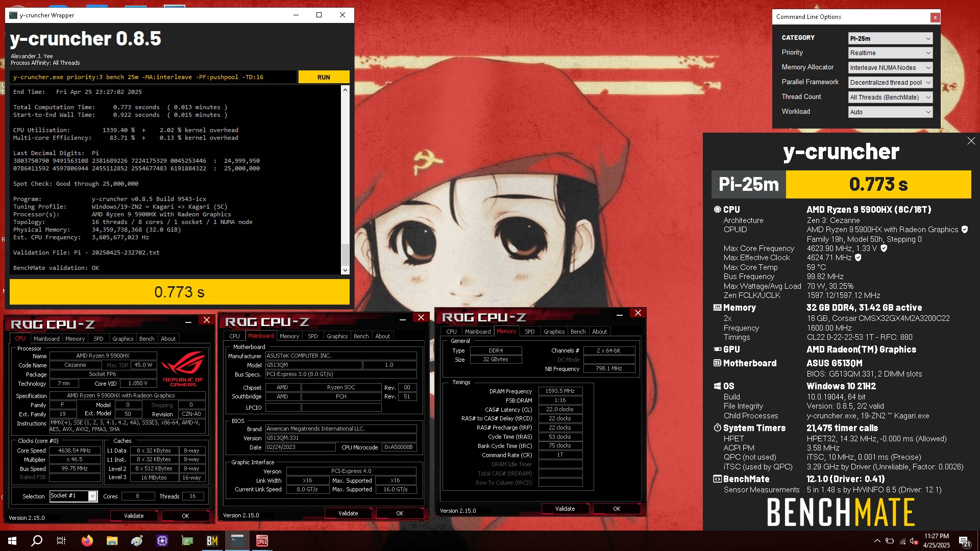
Task: Expand the Parallel Framework dropdown
Action: tap(890, 83)
